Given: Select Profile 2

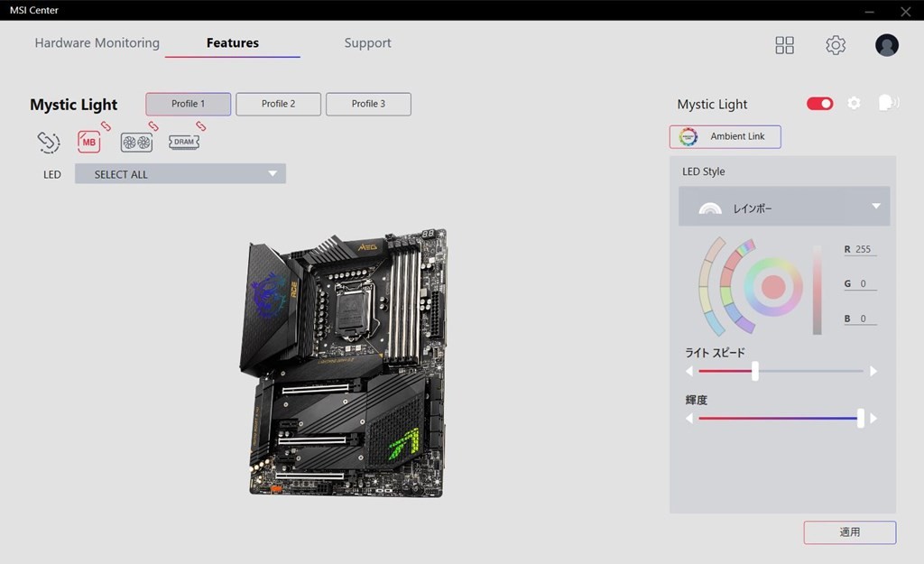Looking at the screenshot, I should [x=279, y=104].
